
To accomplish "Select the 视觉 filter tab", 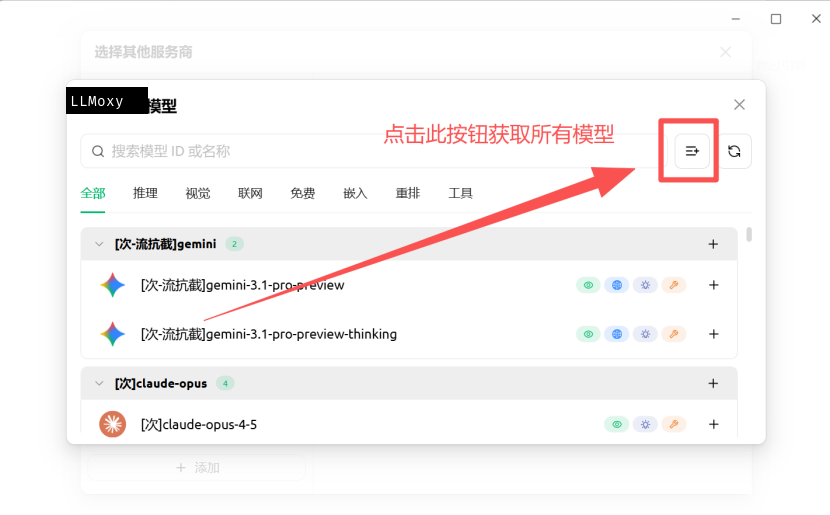I will (x=198, y=193).
